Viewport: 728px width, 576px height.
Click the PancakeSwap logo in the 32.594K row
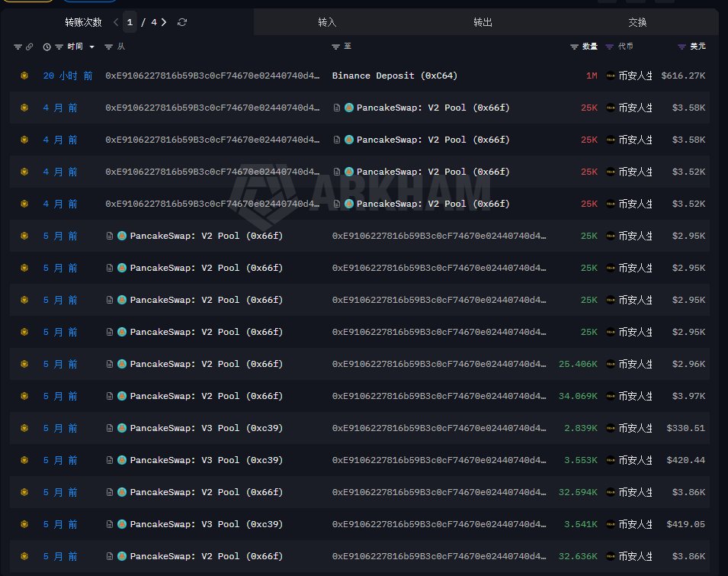pyautogui.click(x=122, y=492)
